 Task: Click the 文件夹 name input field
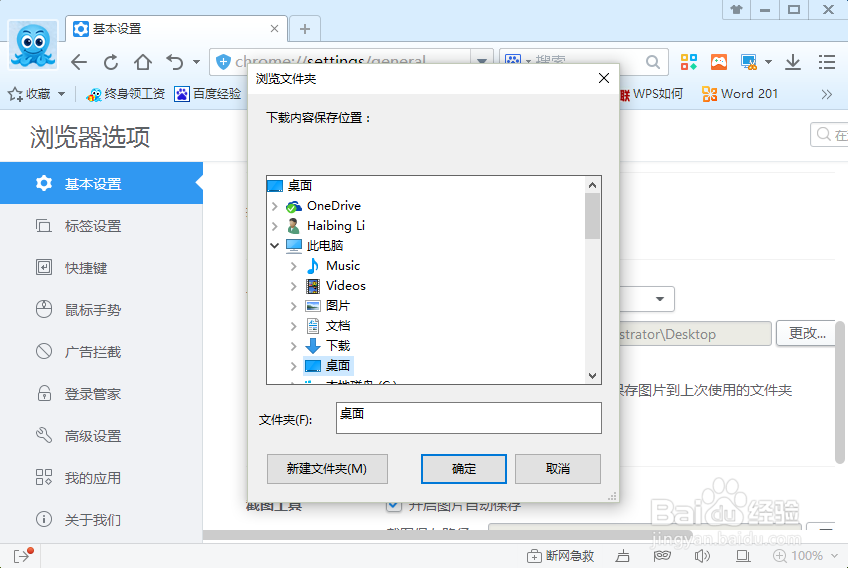coord(468,418)
